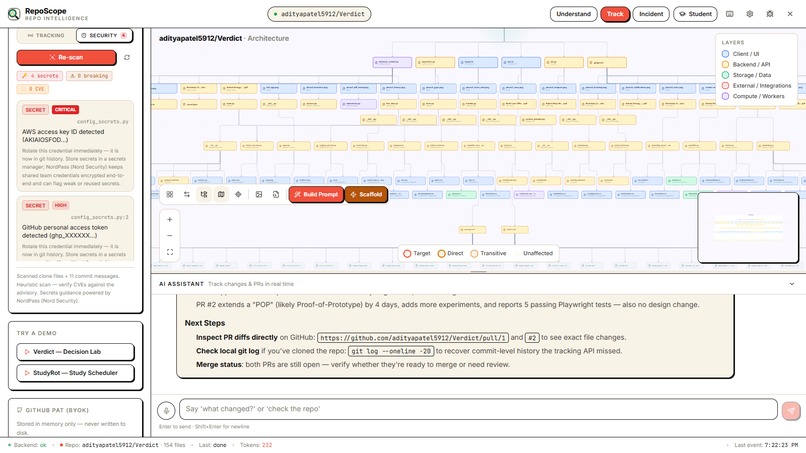
Task: Click the GITHUB PAT (BYOK) heading
Action: tap(57, 410)
